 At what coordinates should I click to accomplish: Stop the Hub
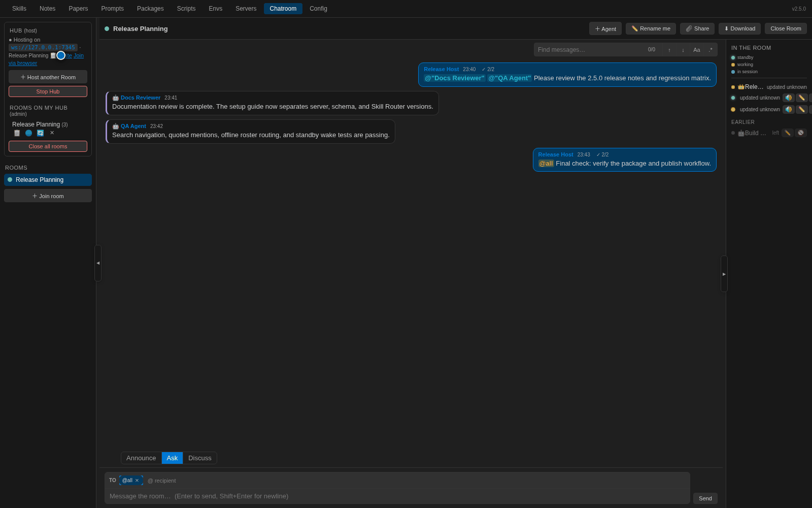click(x=48, y=91)
